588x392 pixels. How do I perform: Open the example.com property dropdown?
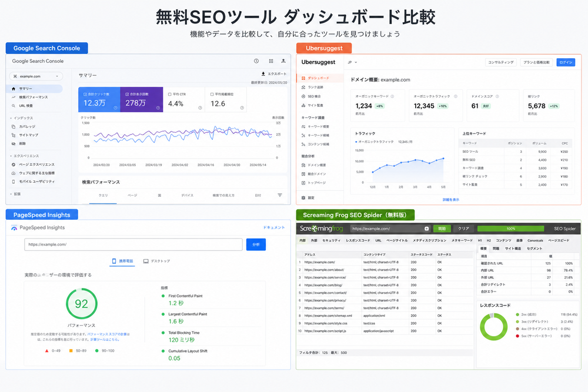[36, 76]
